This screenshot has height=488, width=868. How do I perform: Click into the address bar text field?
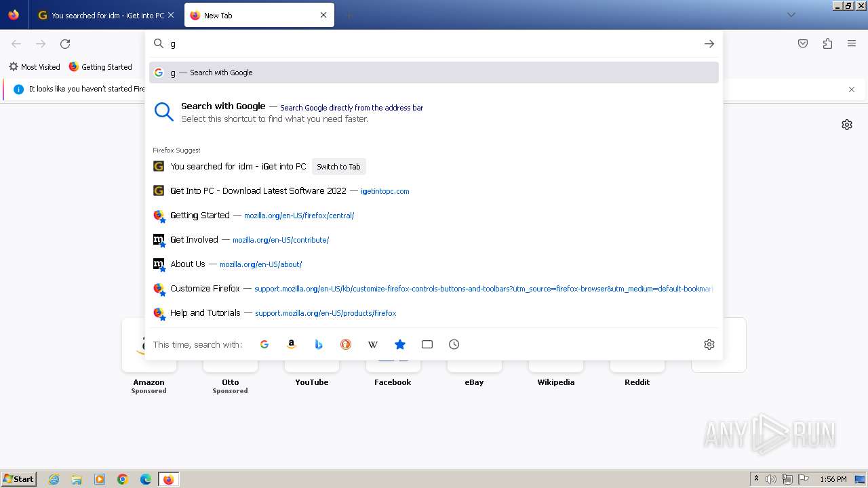pyautogui.click(x=434, y=44)
